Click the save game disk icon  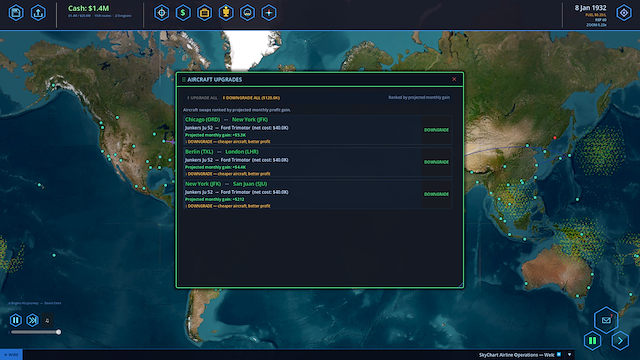pyautogui.click(x=16, y=13)
